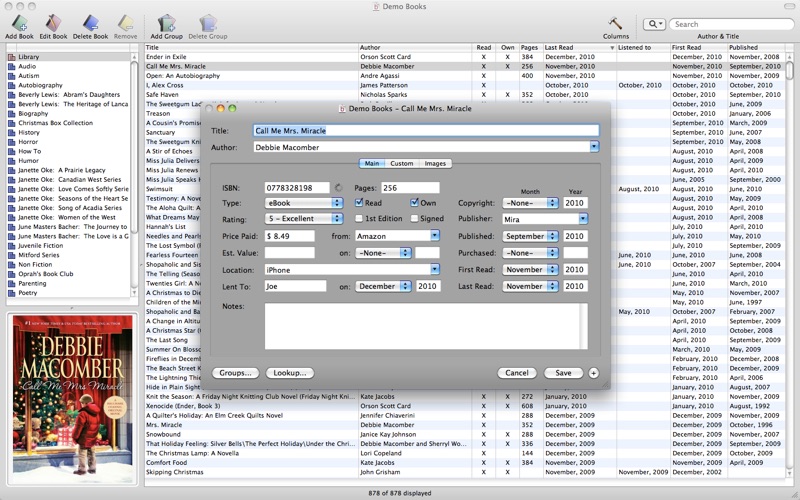Screen dimensions: 800x500
Task: Click the Delete Book toolbar icon
Action: tap(90, 23)
